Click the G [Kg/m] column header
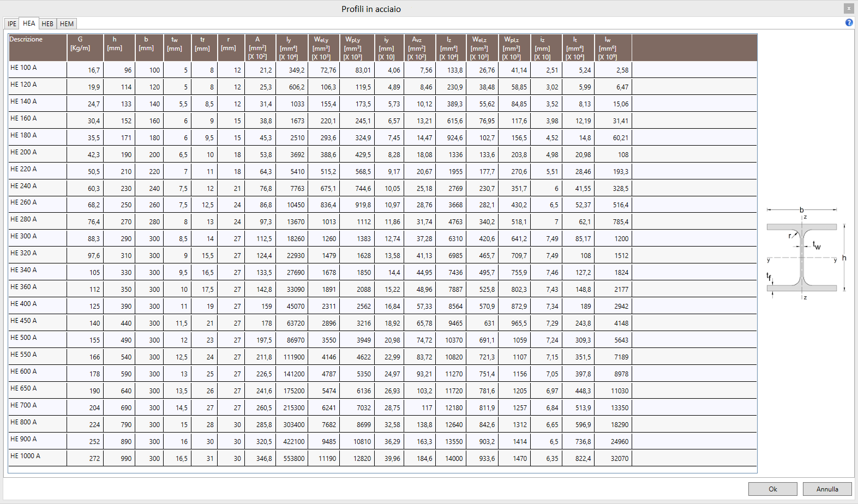 coord(85,47)
